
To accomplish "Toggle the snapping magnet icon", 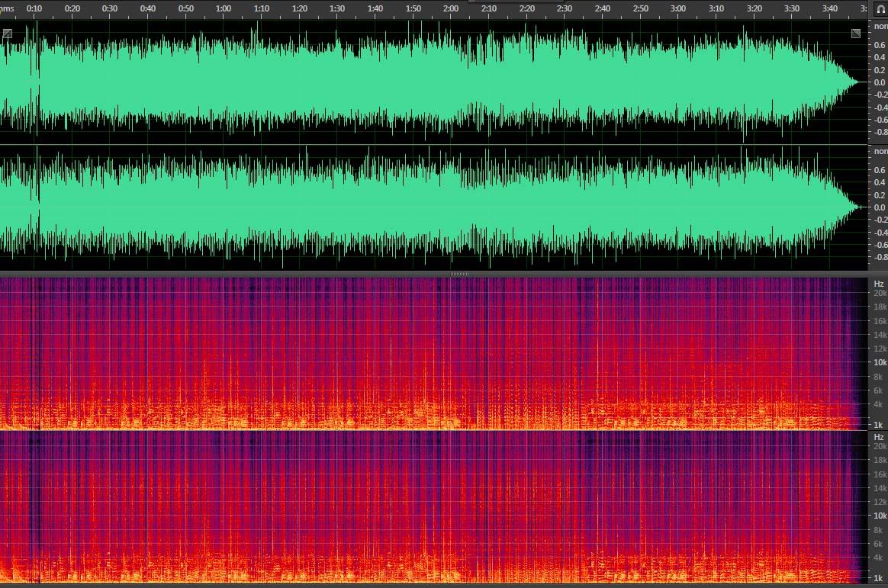I will click(x=880, y=9).
